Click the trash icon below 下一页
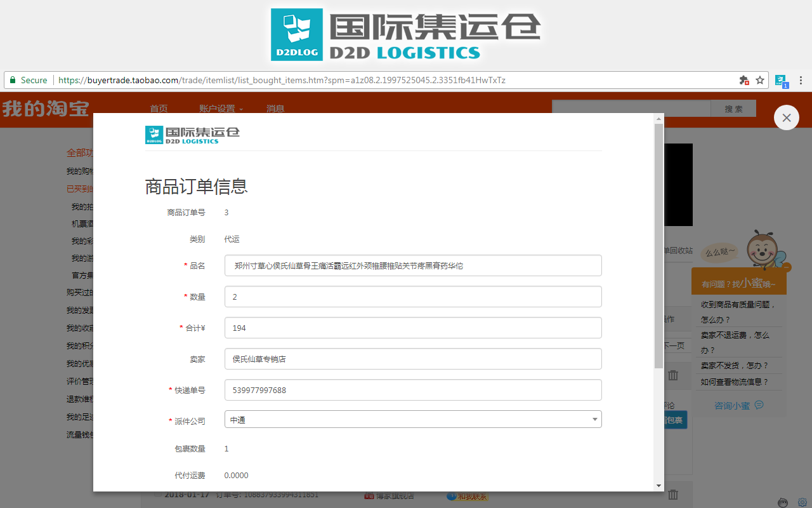The height and width of the screenshot is (508, 812). tap(674, 375)
